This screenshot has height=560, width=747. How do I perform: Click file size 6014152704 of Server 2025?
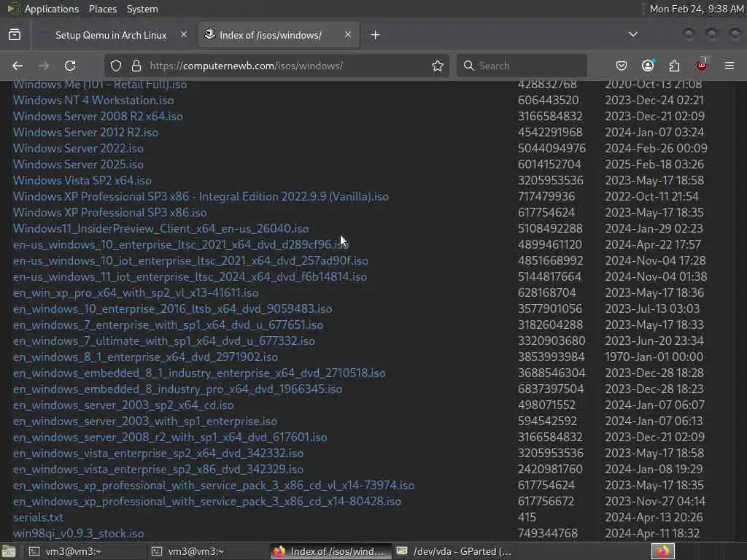[x=550, y=165]
